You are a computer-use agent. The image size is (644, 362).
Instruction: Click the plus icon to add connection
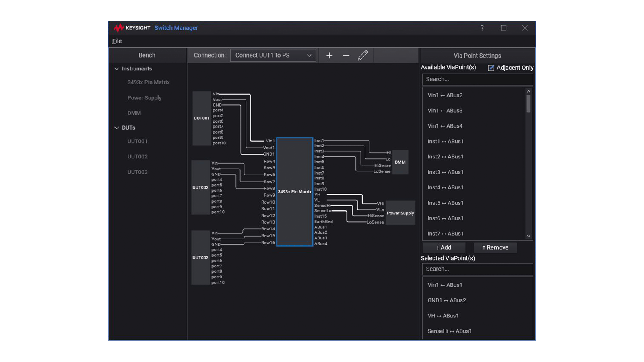click(x=329, y=56)
